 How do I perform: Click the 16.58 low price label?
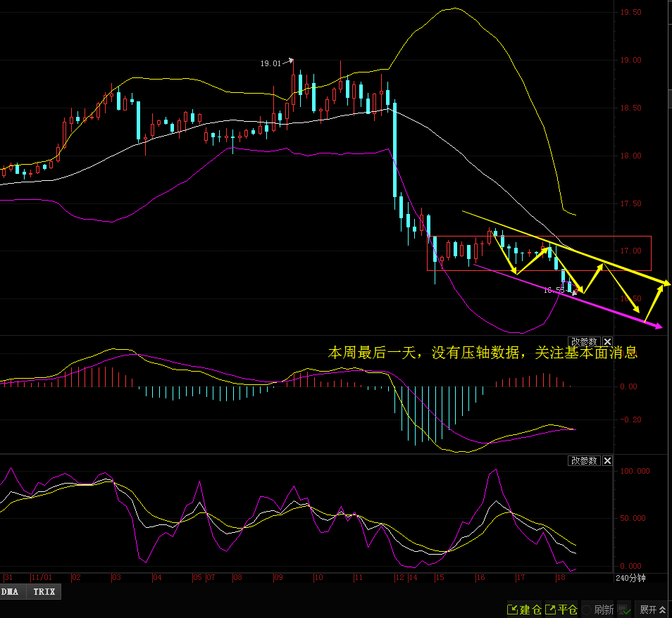(554, 290)
